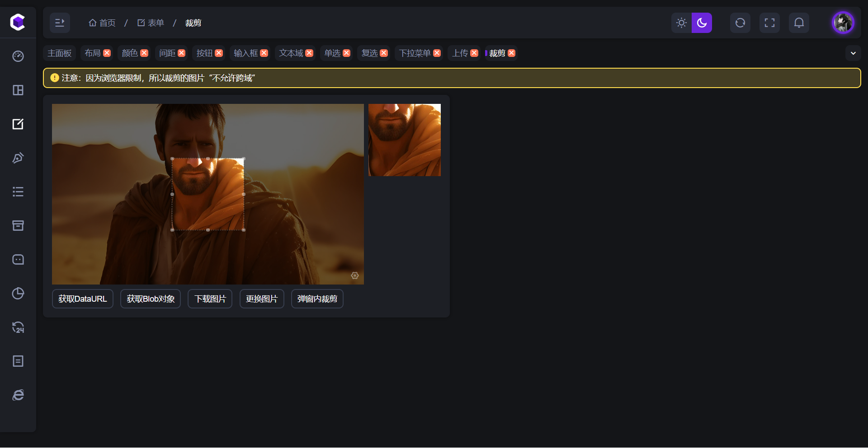Click the 获取DataURL button

point(83,299)
